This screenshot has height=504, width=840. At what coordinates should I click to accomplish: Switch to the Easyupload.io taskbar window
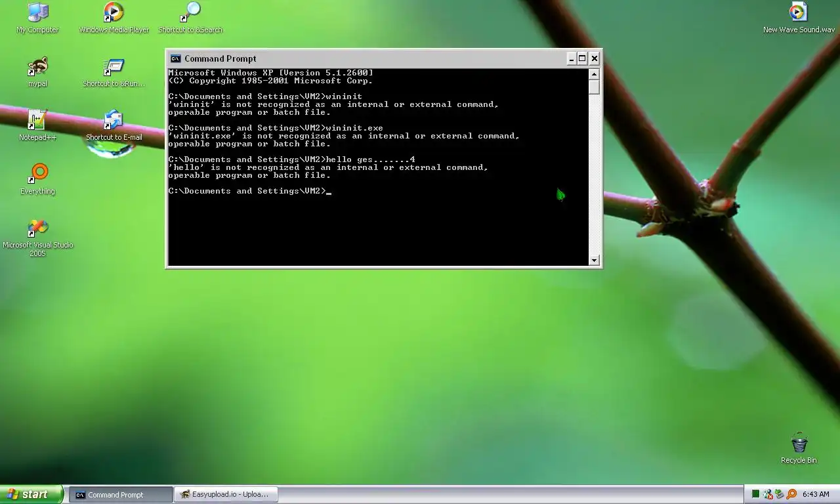tap(226, 495)
